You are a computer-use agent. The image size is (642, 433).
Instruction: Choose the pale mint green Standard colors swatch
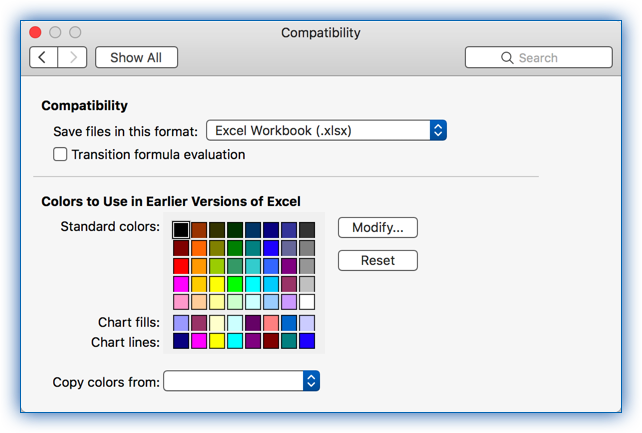tap(235, 302)
